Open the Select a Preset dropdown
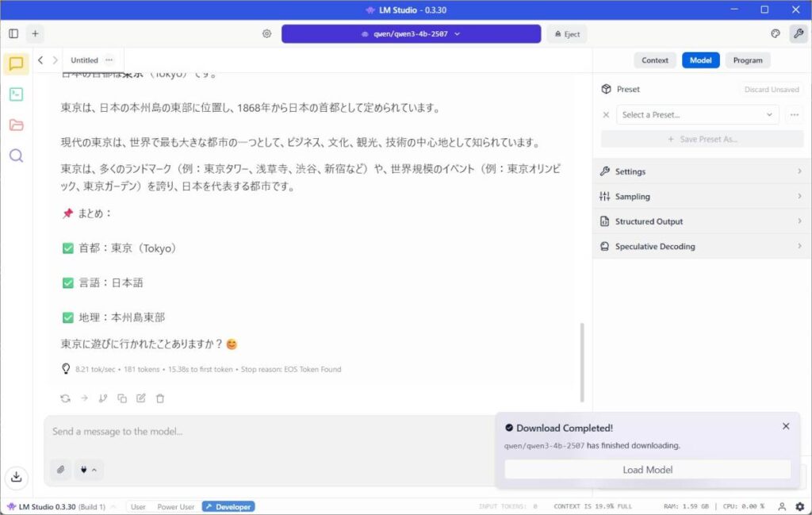Image resolution: width=812 pixels, height=515 pixels. [697, 115]
